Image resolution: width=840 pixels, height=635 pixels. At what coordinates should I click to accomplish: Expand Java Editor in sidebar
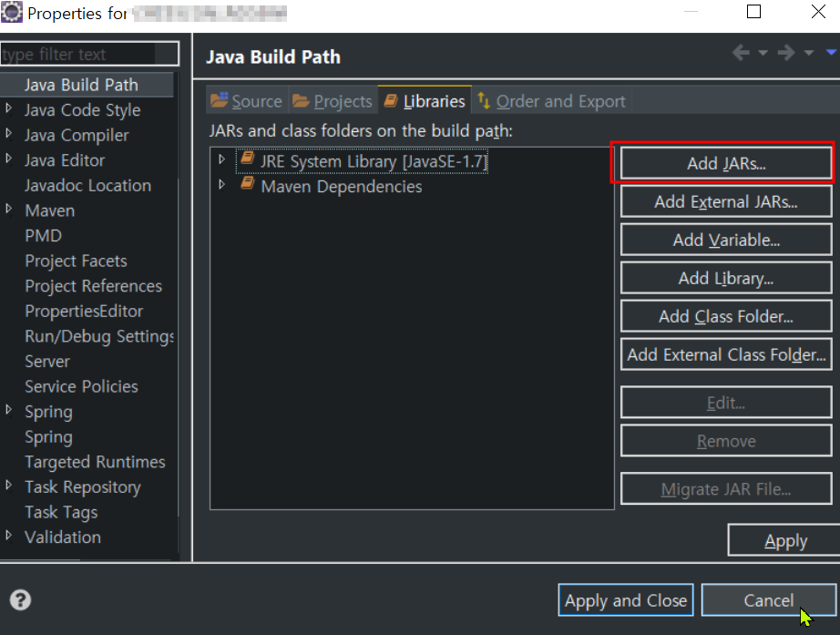tap(8, 159)
